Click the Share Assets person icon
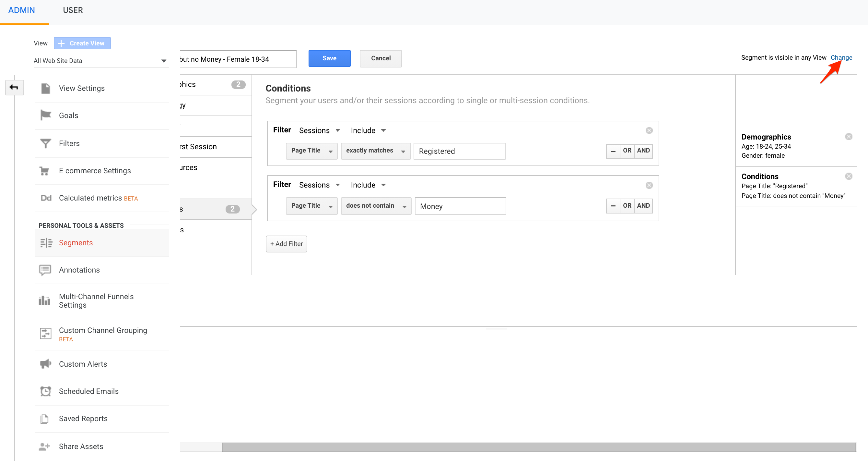 (44, 446)
